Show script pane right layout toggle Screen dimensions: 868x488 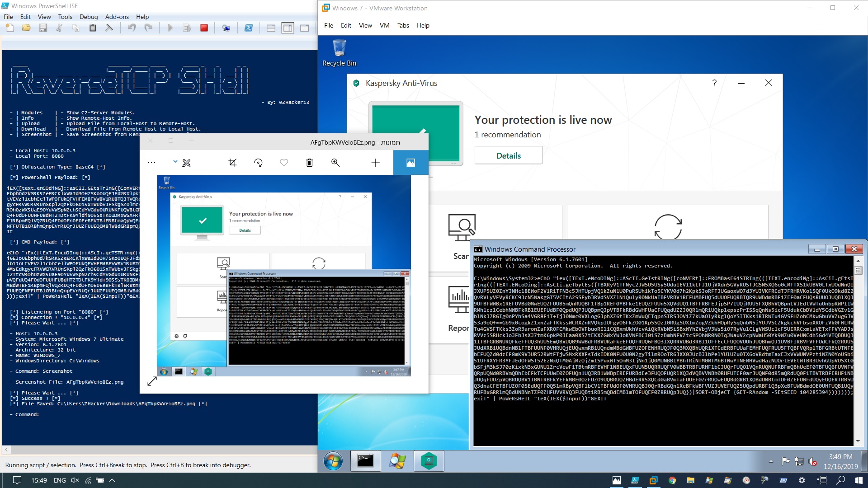pyautogui.click(x=288, y=28)
